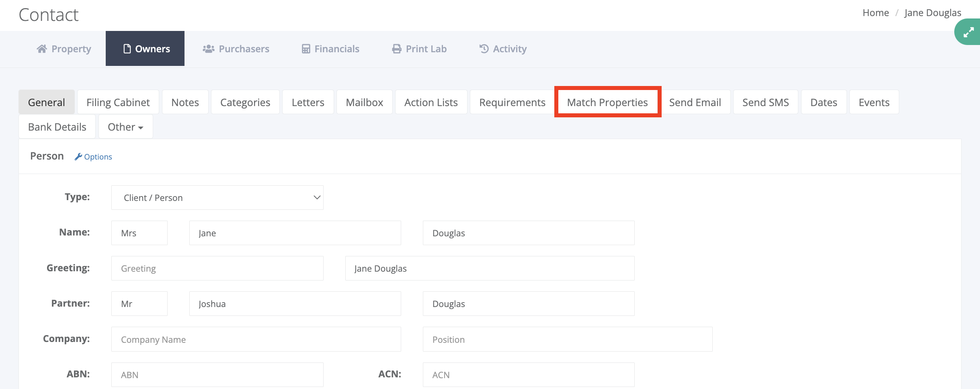Open the Categories sub-tab
This screenshot has width=980, height=389.
tap(245, 102)
